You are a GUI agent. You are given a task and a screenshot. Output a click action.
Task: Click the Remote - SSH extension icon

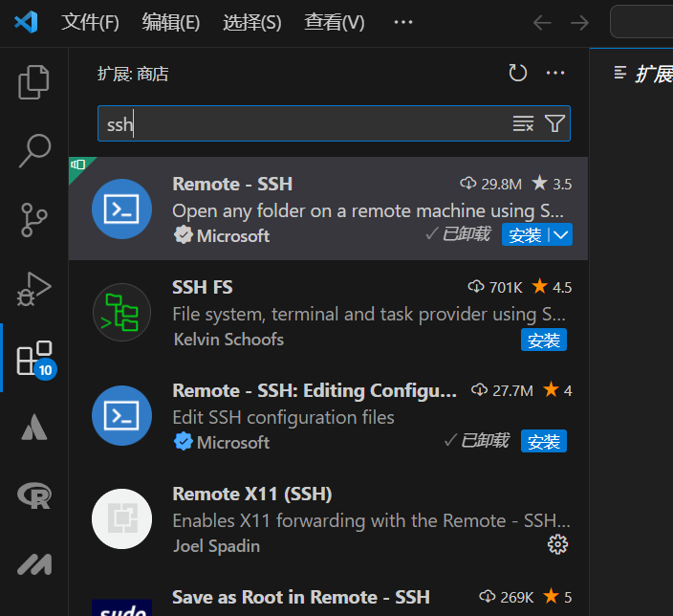[x=122, y=209]
